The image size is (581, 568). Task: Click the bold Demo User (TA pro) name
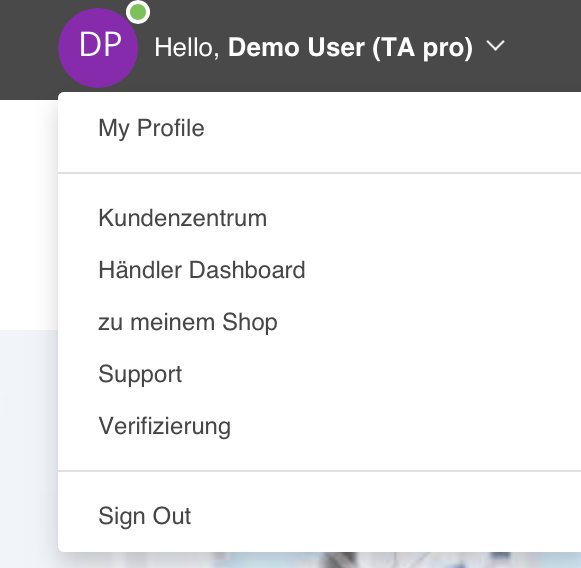point(350,47)
